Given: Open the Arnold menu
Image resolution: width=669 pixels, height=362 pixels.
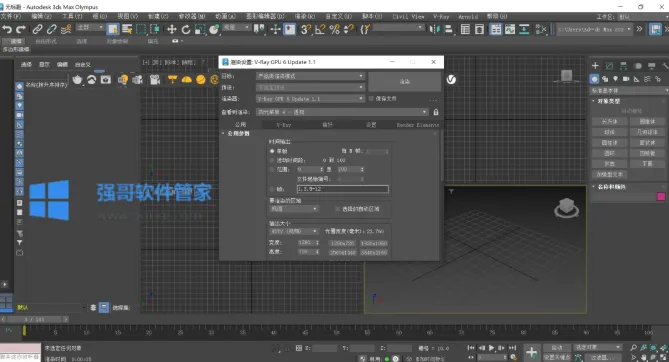Looking at the screenshot, I should click(x=468, y=16).
